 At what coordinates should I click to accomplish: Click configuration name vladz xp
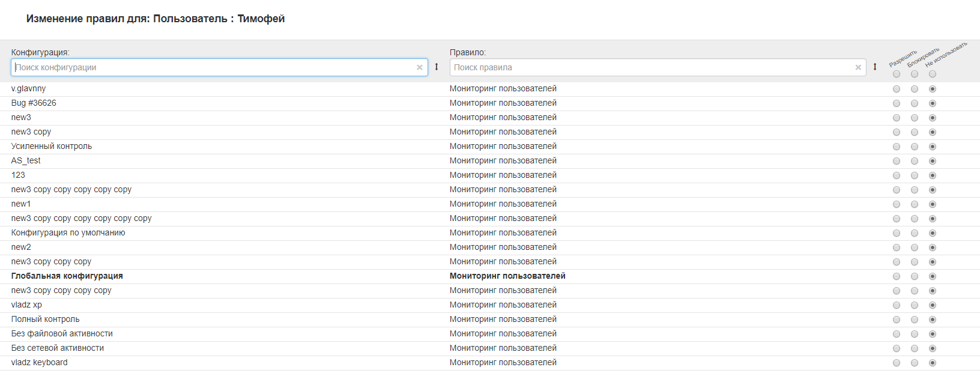26,305
